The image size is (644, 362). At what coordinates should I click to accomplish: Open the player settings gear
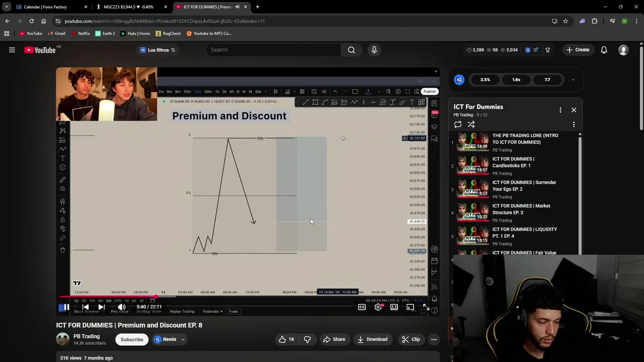pyautogui.click(x=378, y=307)
